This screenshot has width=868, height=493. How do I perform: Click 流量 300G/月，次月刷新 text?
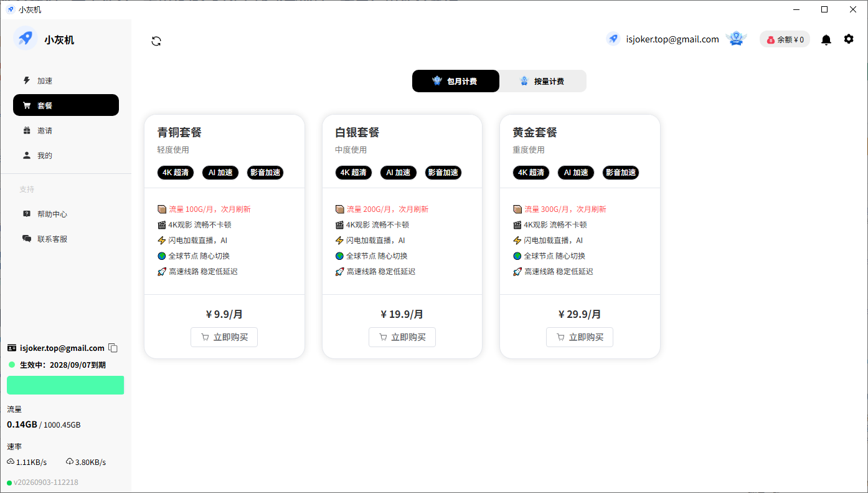pos(565,209)
